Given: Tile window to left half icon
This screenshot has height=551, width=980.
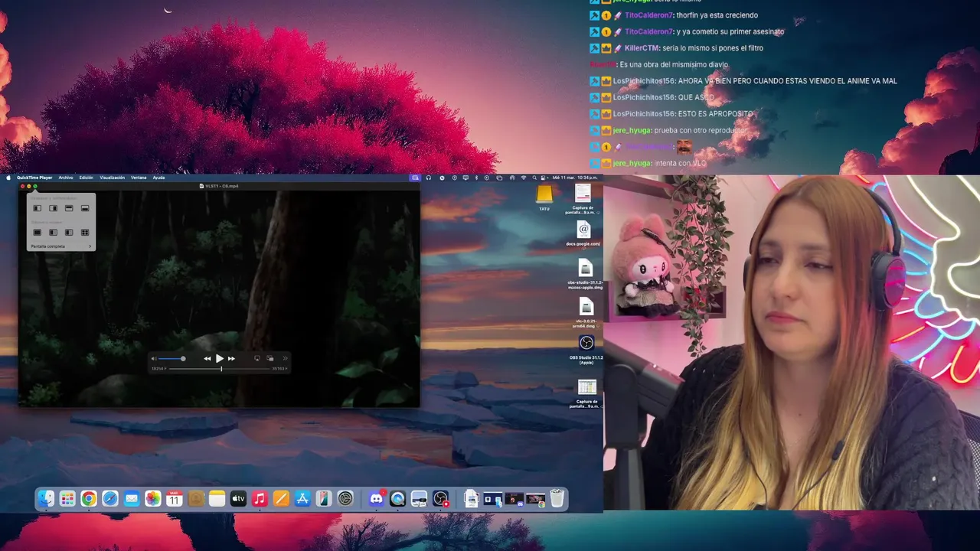Looking at the screenshot, I should (x=37, y=208).
